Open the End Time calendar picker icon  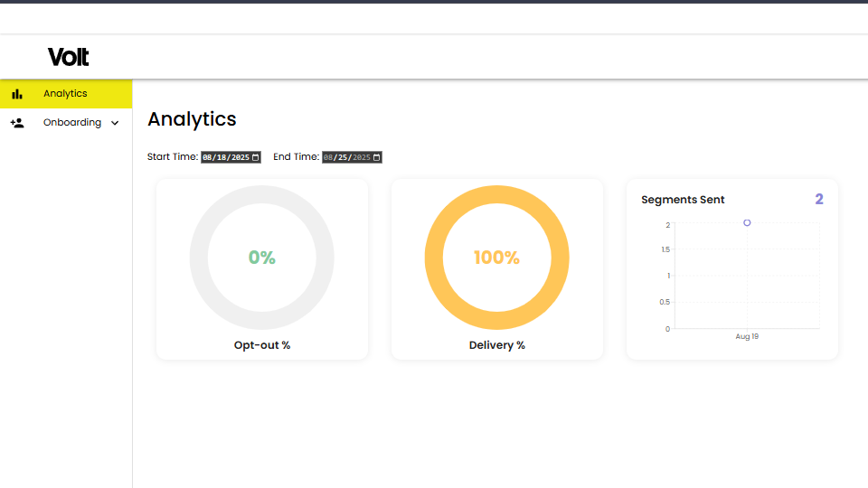tap(376, 157)
